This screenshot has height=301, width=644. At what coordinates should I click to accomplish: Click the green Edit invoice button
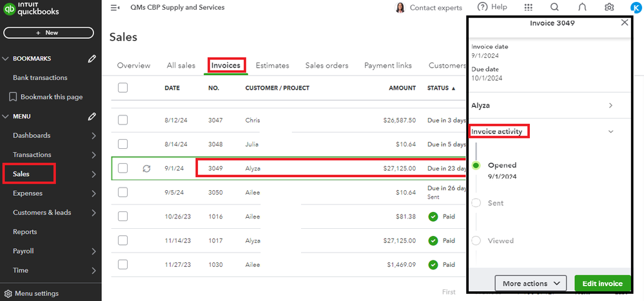click(603, 284)
